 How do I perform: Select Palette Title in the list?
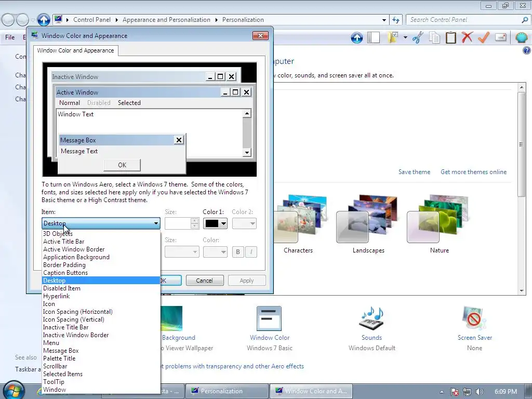[101, 358]
